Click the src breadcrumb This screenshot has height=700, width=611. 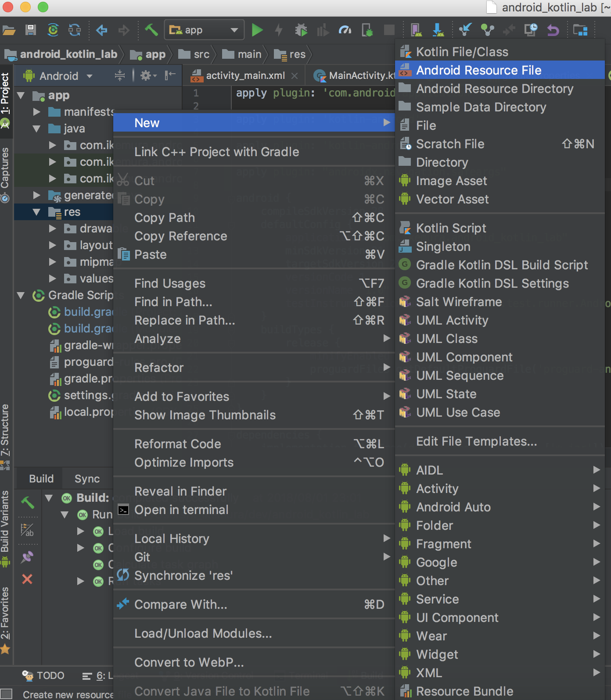tap(194, 54)
